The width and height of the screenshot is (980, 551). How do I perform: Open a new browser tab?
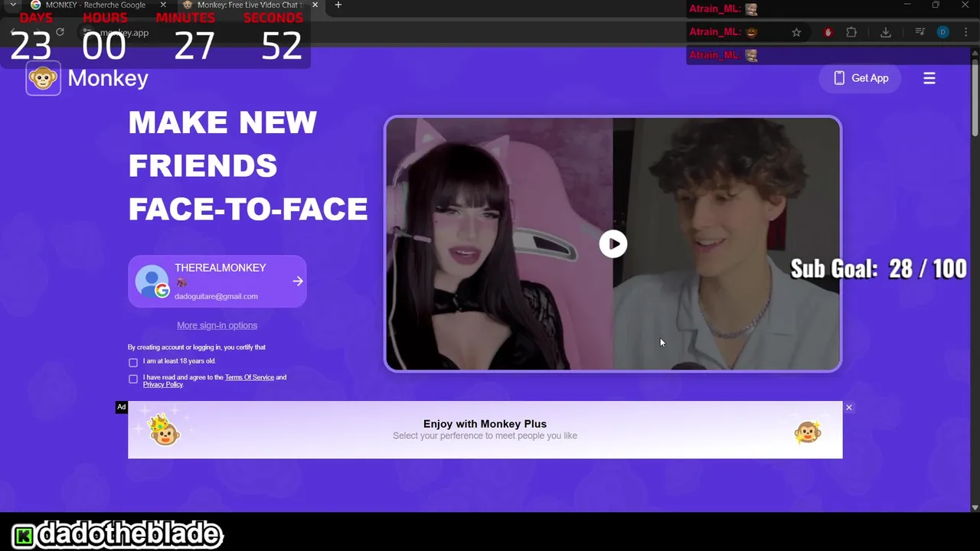(x=338, y=5)
